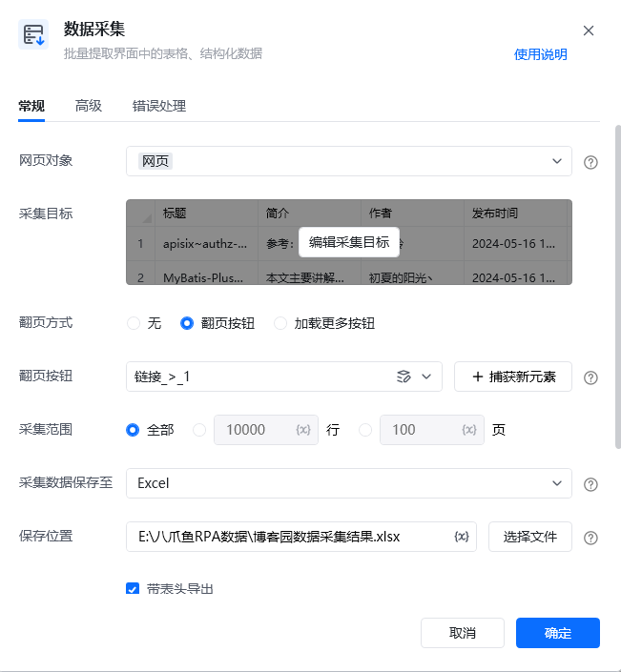621x672 pixels.
Task: Open the 错误处理 tab
Action: [159, 106]
